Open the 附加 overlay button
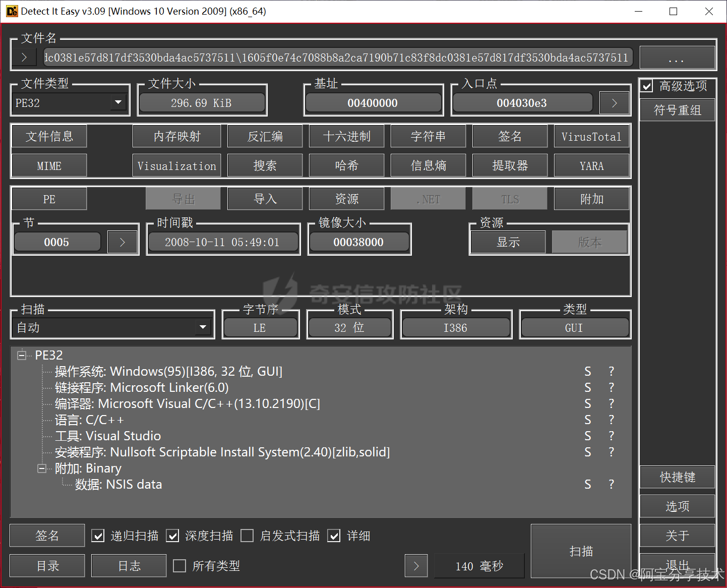727x588 pixels. 592,199
